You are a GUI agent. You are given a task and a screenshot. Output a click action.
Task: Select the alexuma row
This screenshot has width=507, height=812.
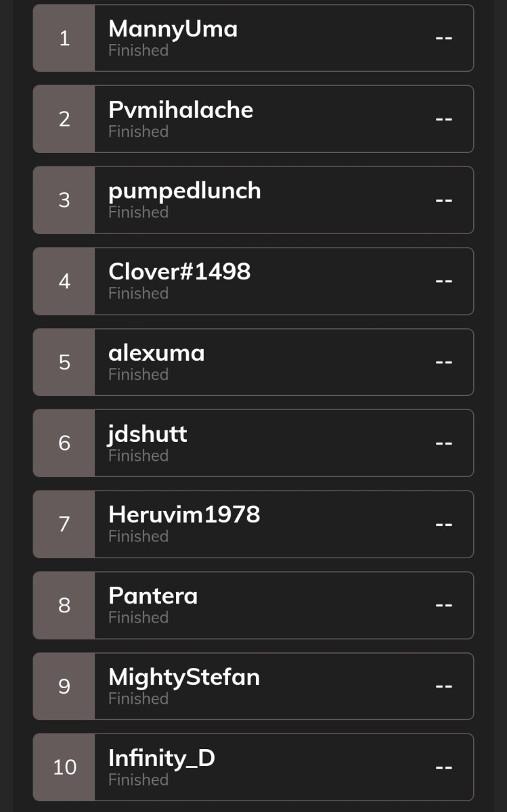[253, 362]
